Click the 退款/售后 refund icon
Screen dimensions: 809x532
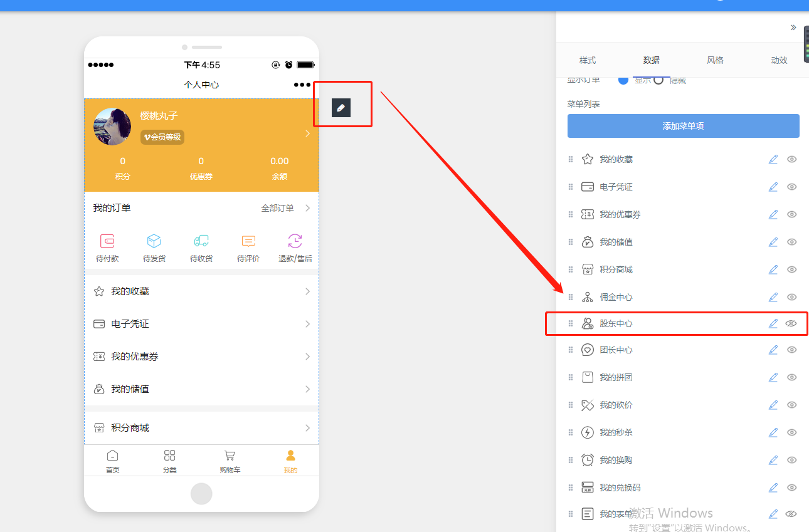295,242
